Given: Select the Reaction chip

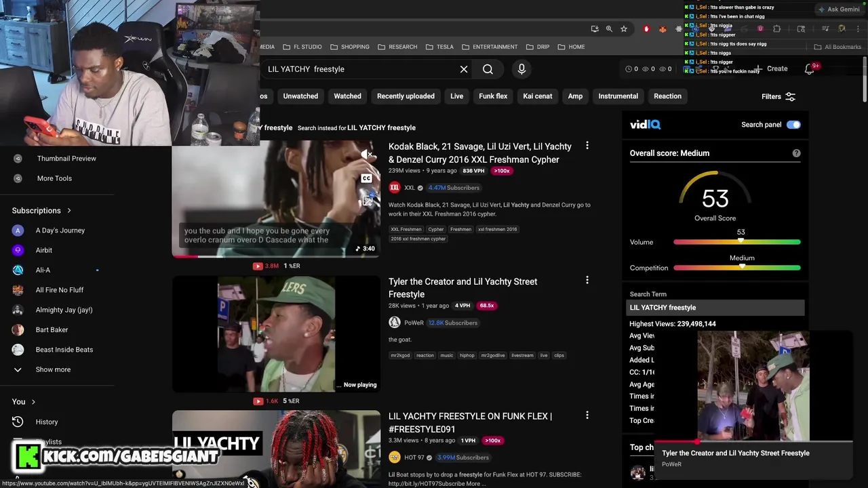Looking at the screenshot, I should (x=667, y=96).
